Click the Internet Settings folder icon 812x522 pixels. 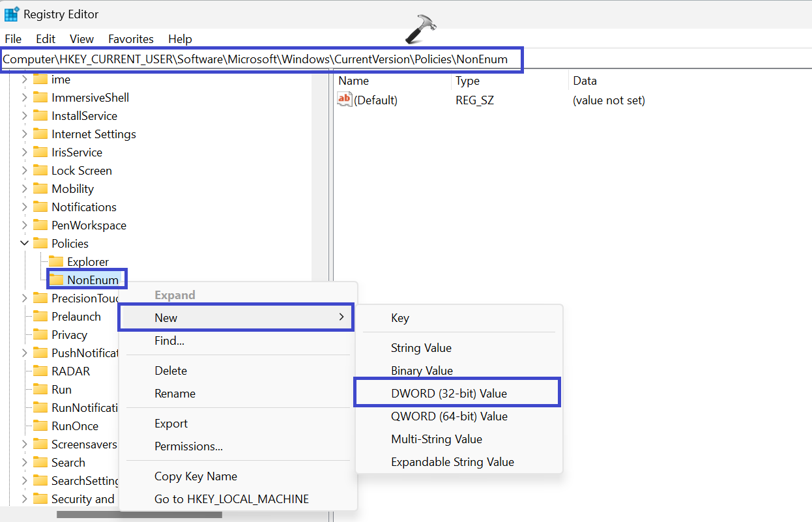[41, 134]
